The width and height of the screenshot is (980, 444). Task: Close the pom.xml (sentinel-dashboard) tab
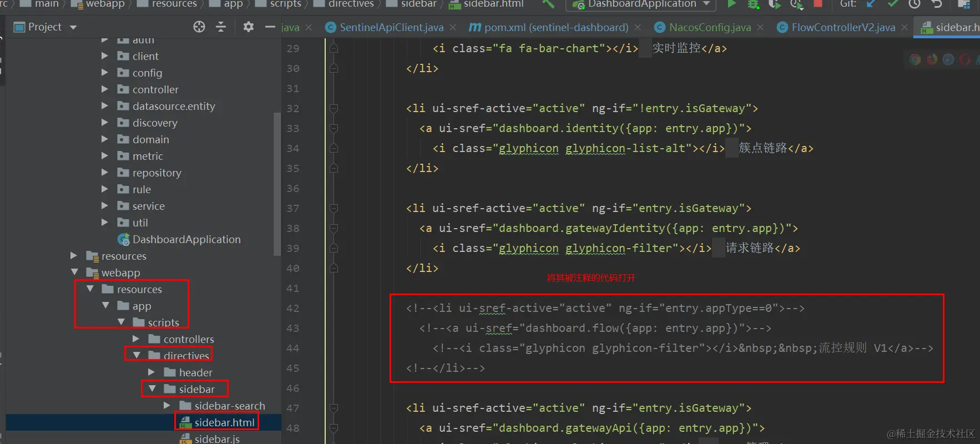click(638, 27)
